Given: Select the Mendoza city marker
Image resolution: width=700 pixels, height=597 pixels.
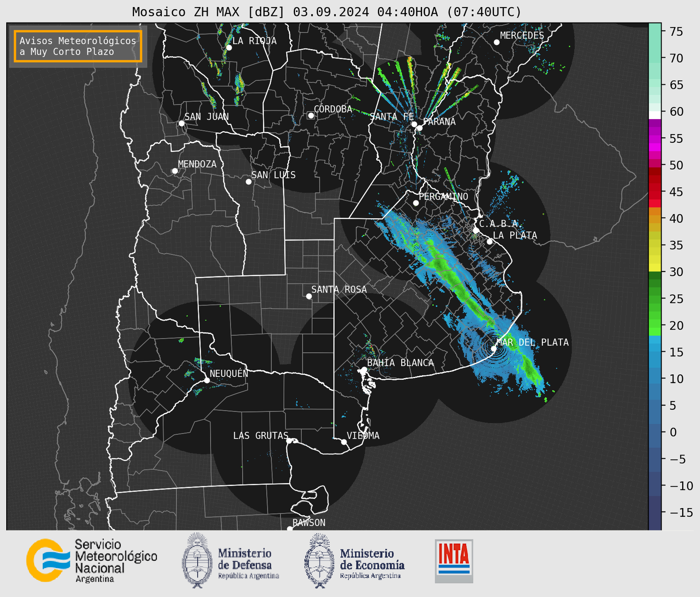Looking at the screenshot, I should pos(175,171).
